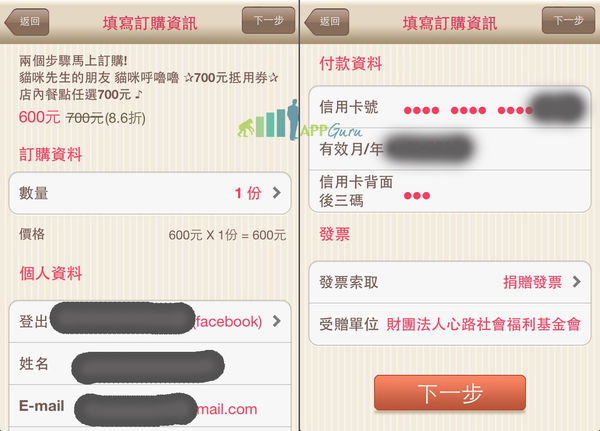
Task: Click the 姓名 name field
Action: click(150, 364)
